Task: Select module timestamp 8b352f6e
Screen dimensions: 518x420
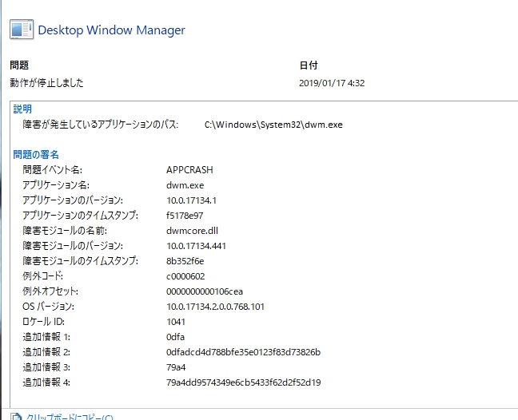Action: click(x=185, y=261)
